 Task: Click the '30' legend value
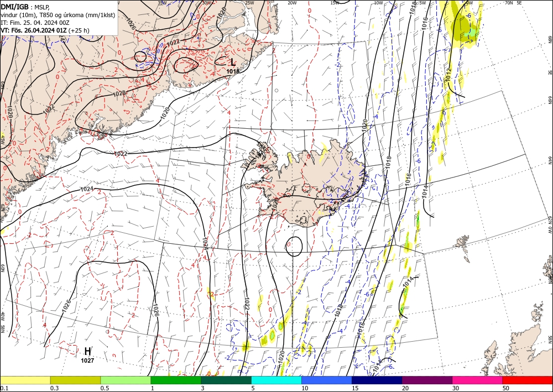point(455,388)
